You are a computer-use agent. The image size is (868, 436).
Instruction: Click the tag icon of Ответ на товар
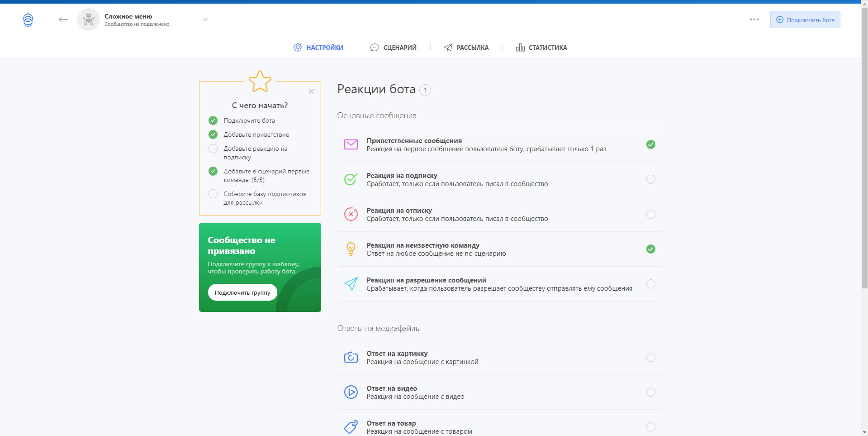tap(351, 427)
